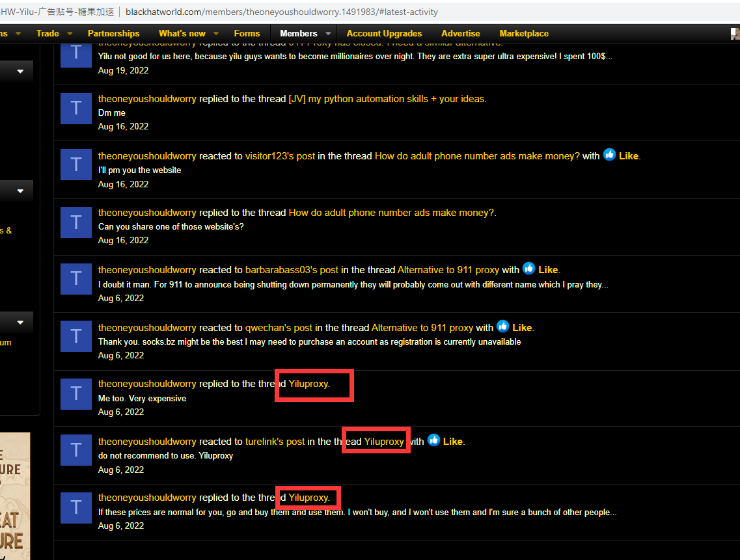Click 'Me too. Very expensive' text

(x=142, y=398)
